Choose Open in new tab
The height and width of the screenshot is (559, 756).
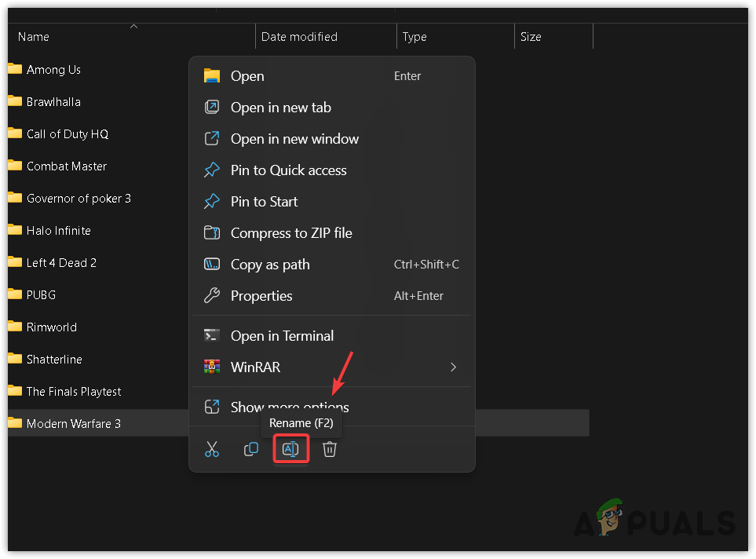(x=280, y=108)
